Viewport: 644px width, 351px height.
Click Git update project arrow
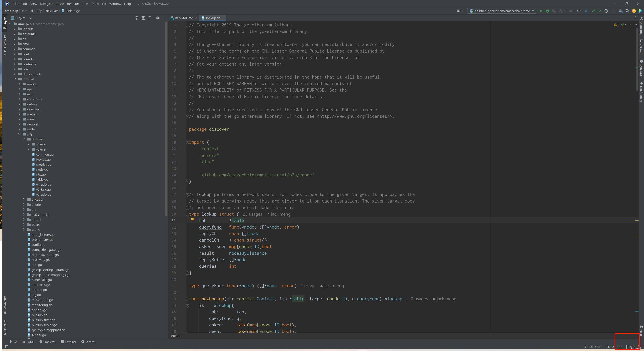[586, 11]
